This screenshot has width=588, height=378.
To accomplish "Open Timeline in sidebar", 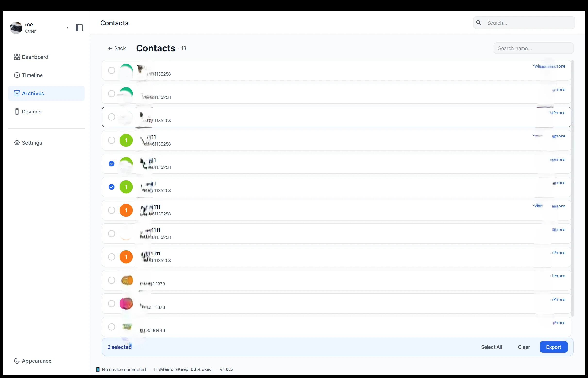I will click(x=46, y=75).
